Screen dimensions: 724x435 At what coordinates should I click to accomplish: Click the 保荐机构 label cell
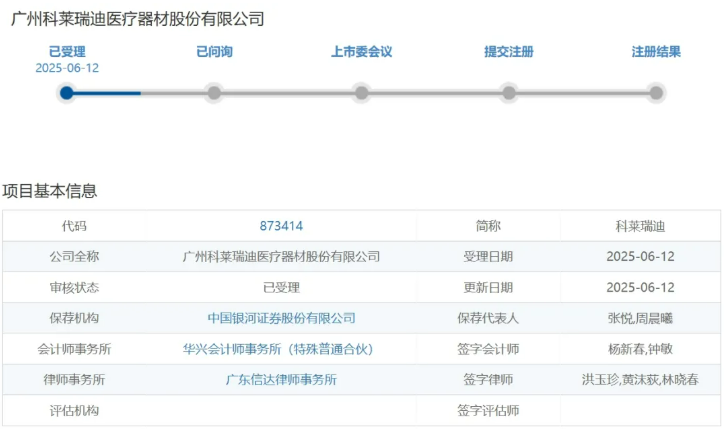pyautogui.click(x=74, y=318)
